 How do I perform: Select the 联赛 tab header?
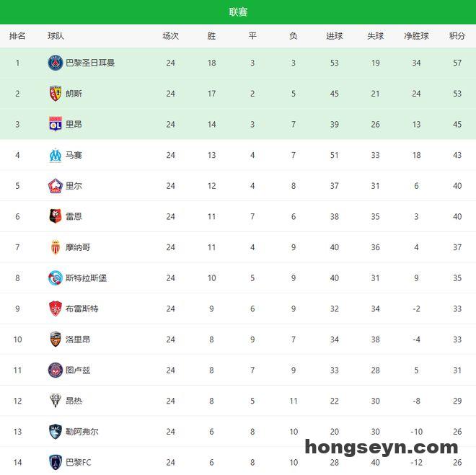click(x=238, y=12)
